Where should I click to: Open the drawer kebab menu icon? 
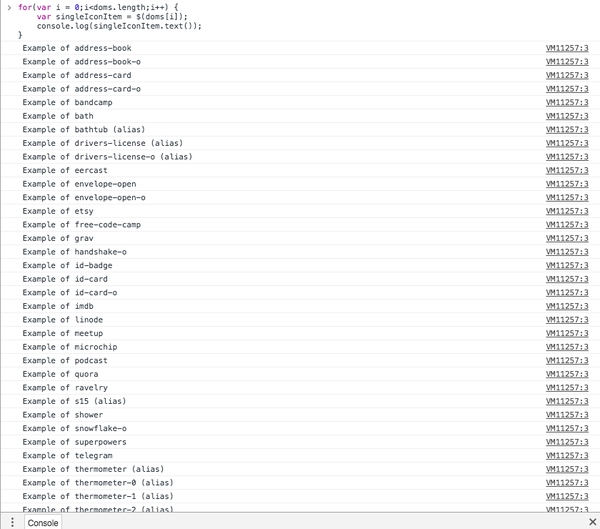[x=12, y=522]
